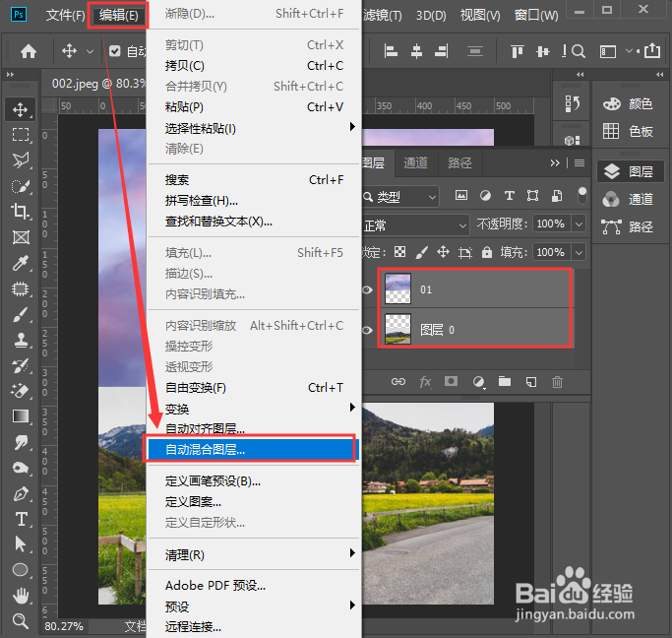Select the Pen tool

20,494
